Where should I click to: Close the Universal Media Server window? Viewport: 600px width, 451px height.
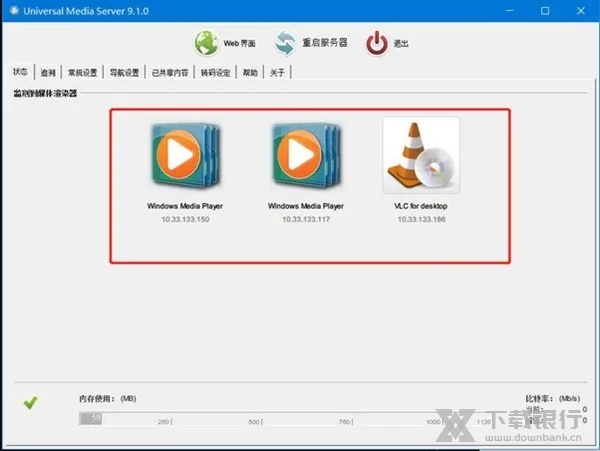click(x=581, y=11)
